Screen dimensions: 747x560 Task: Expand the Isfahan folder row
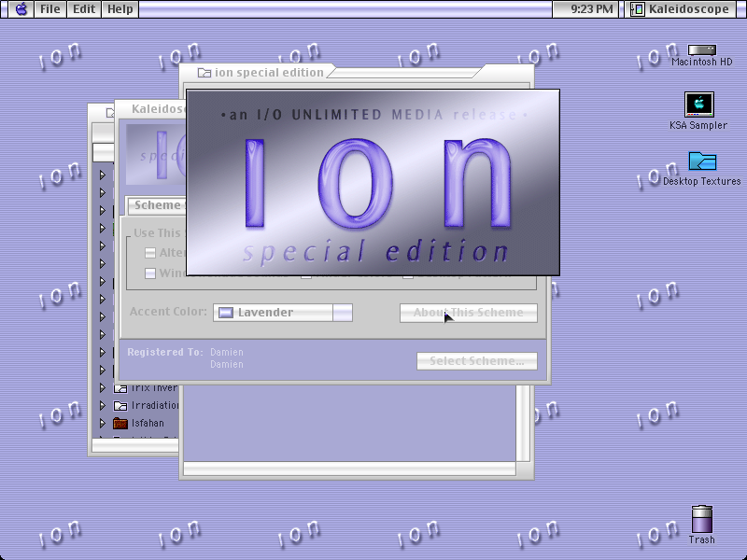tap(103, 423)
